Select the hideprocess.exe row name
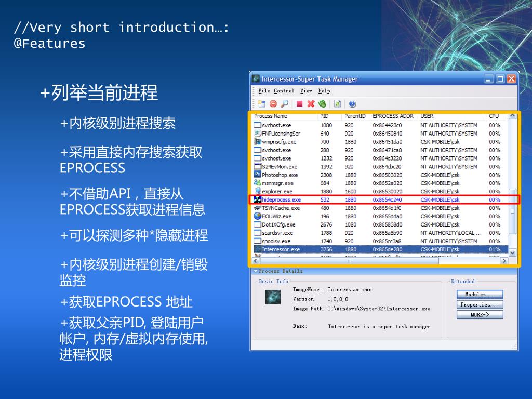 tap(281, 199)
